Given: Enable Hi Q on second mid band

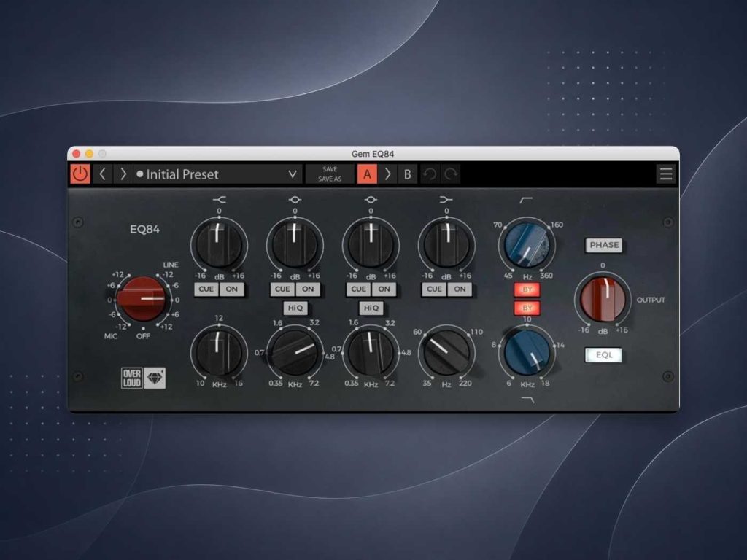Looking at the screenshot, I should (371, 308).
